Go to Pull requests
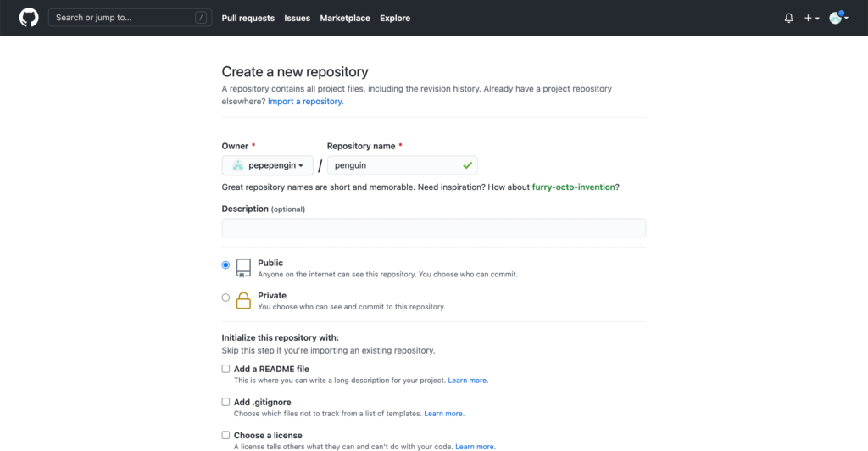This screenshot has height=451, width=868. (x=248, y=19)
